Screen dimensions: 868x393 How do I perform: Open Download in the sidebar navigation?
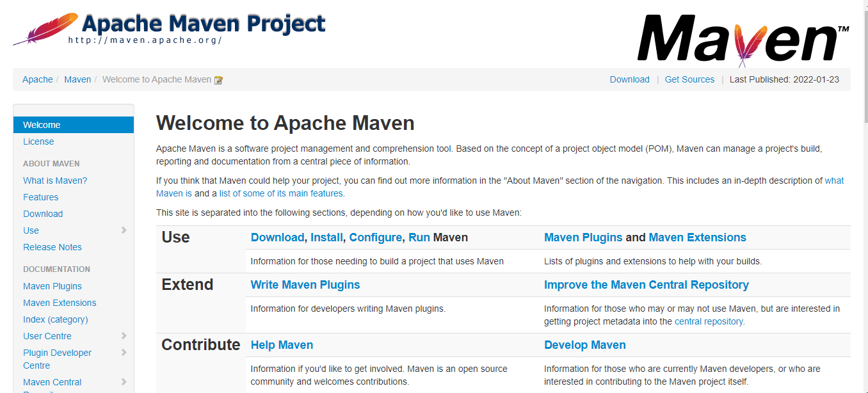tap(43, 214)
